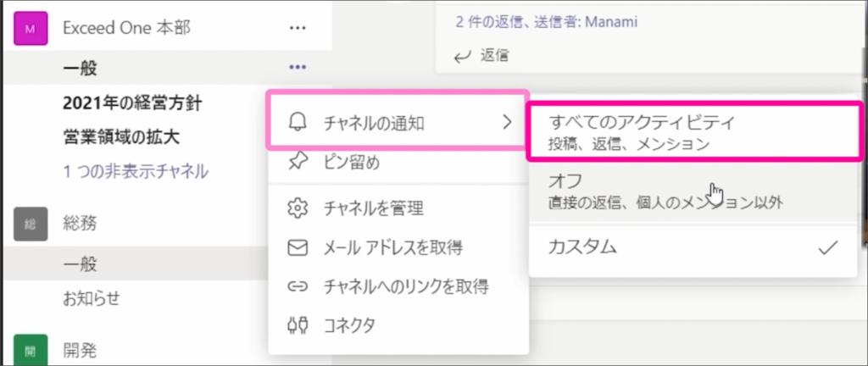Click the envelope icon for メール アドレスを取得
868x366 pixels.
pos(298,247)
